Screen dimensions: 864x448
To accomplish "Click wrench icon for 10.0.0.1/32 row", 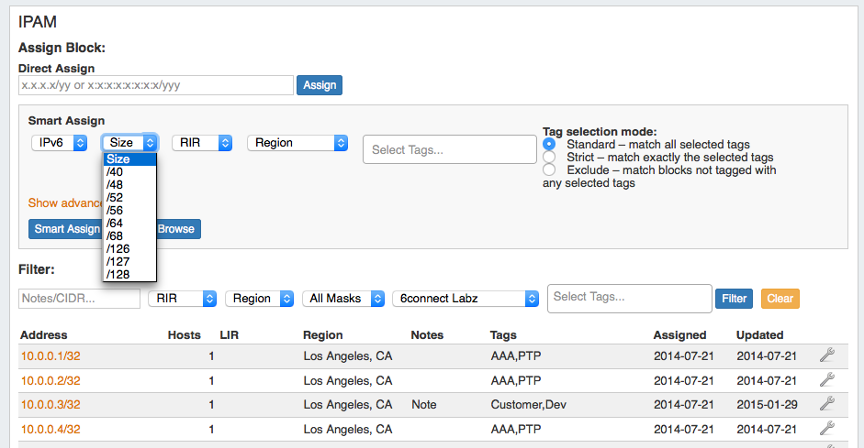I will (826, 355).
